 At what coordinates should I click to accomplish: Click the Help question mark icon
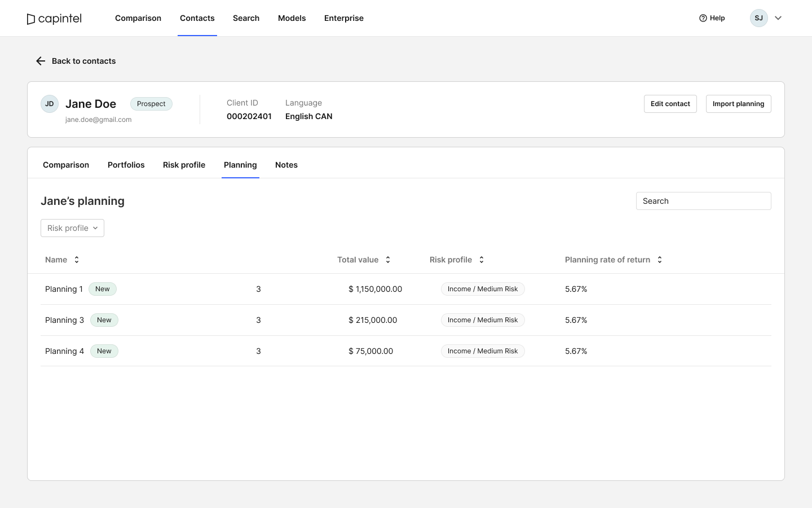(703, 18)
